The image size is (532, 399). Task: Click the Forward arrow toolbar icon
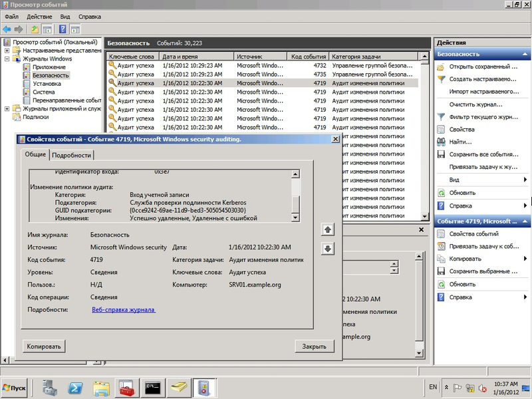tap(19, 29)
